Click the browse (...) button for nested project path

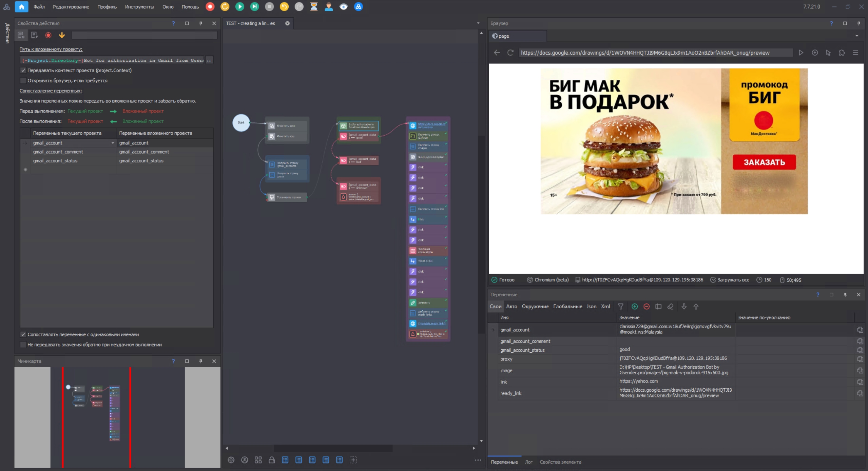(x=209, y=60)
